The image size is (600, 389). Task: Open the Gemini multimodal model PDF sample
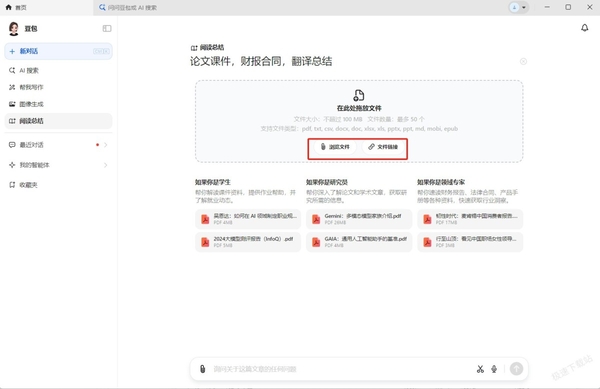359,219
